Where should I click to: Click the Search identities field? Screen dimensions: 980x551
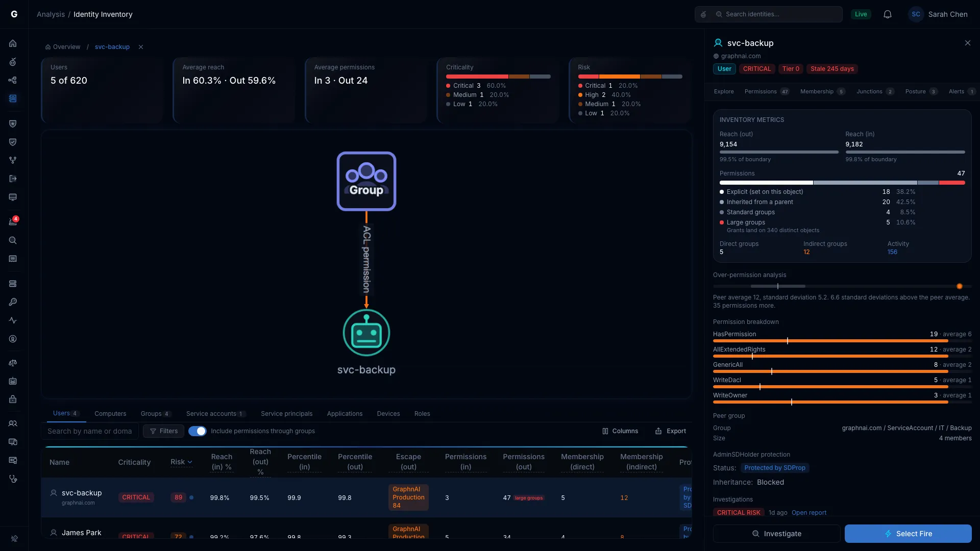point(769,14)
